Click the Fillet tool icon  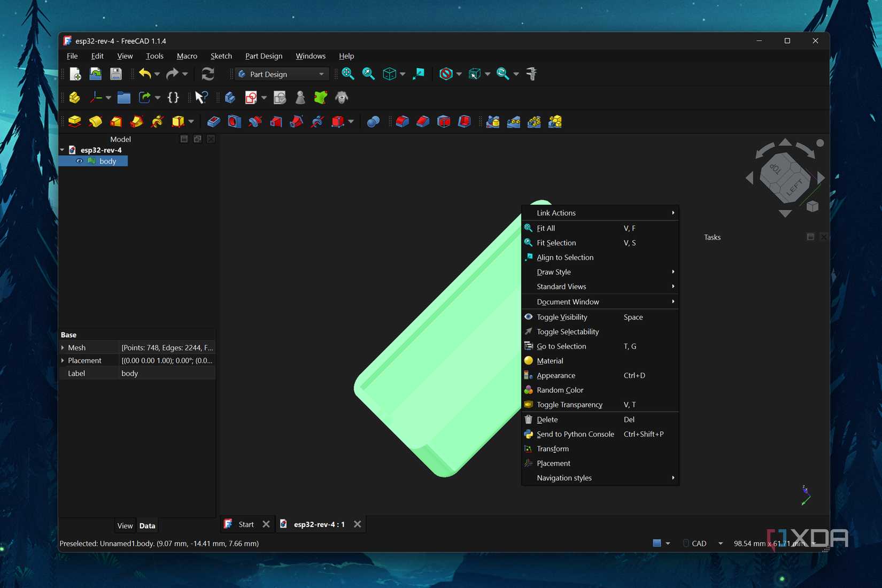click(402, 122)
